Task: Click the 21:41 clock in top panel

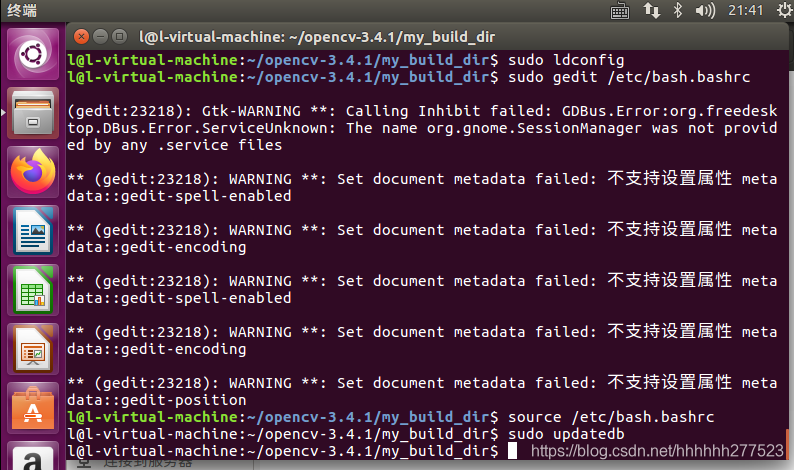Action: click(x=745, y=10)
